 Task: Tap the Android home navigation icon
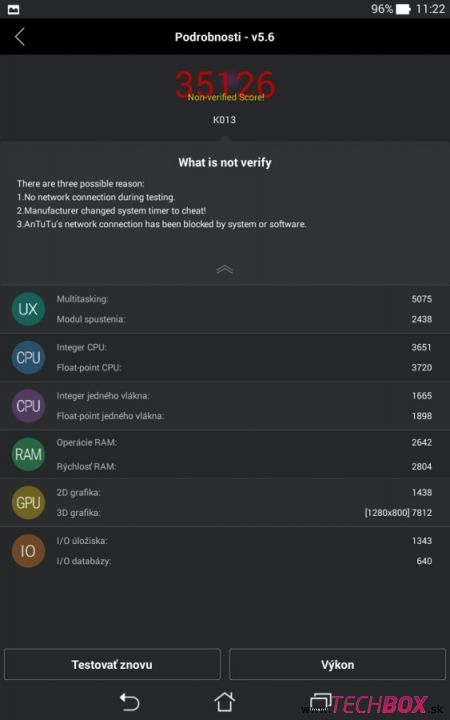click(225, 701)
